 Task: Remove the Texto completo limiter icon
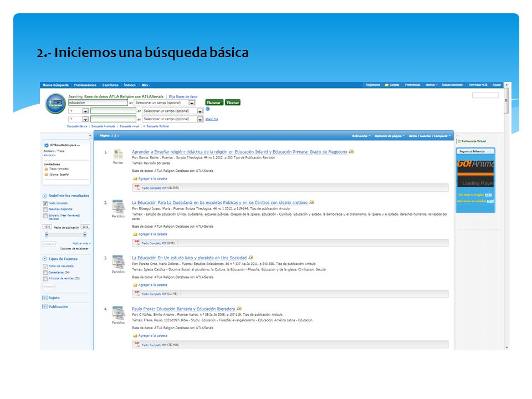pos(46,168)
